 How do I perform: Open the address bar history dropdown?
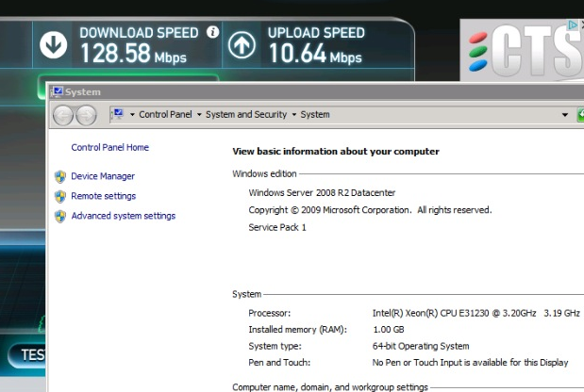point(566,115)
